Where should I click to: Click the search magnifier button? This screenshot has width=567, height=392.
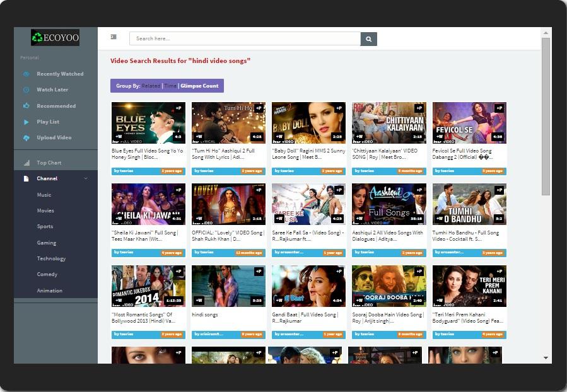pyautogui.click(x=368, y=39)
